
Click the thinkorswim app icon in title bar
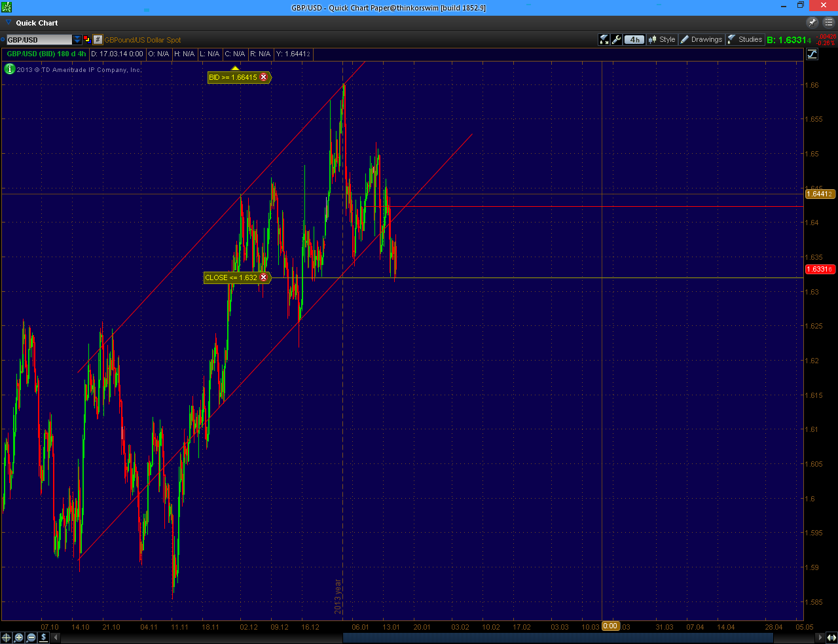(x=6, y=7)
